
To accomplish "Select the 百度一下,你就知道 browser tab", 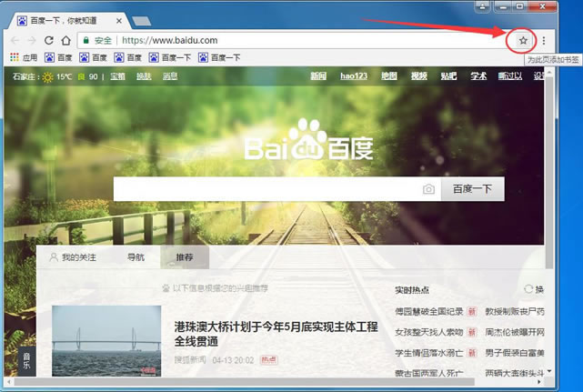I will 69,21.
